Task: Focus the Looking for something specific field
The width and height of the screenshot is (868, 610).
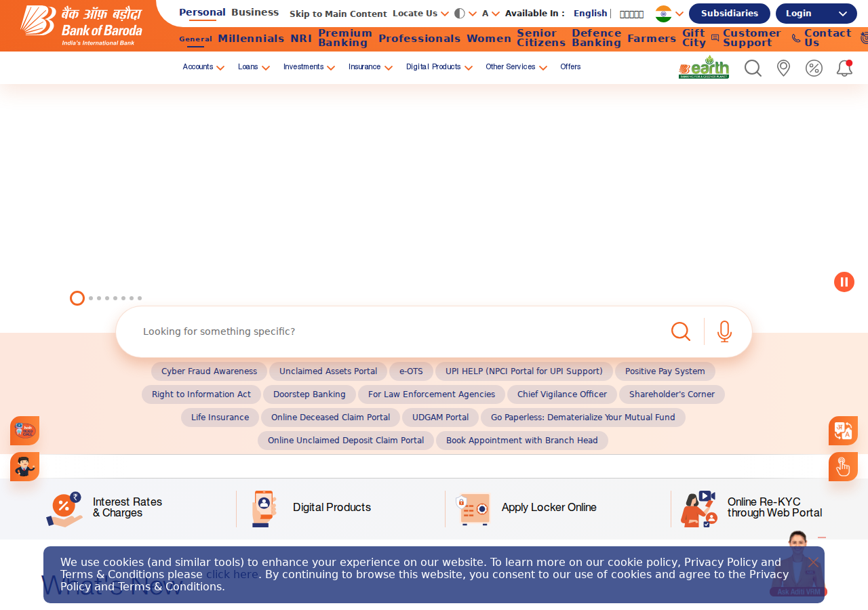Action: pos(400,331)
